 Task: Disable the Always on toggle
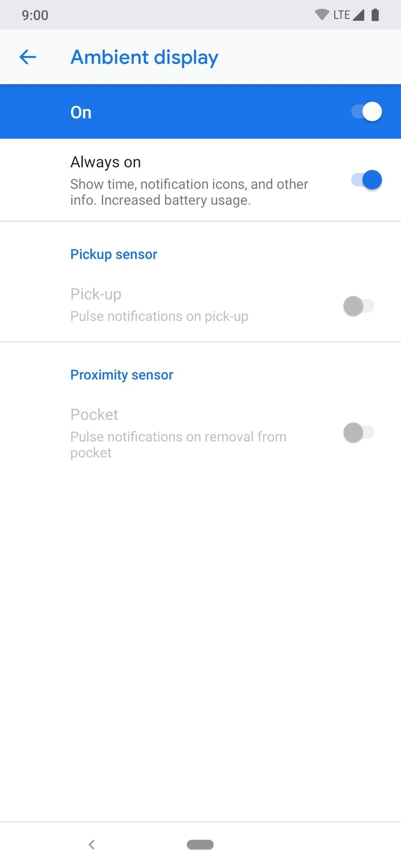[366, 180]
